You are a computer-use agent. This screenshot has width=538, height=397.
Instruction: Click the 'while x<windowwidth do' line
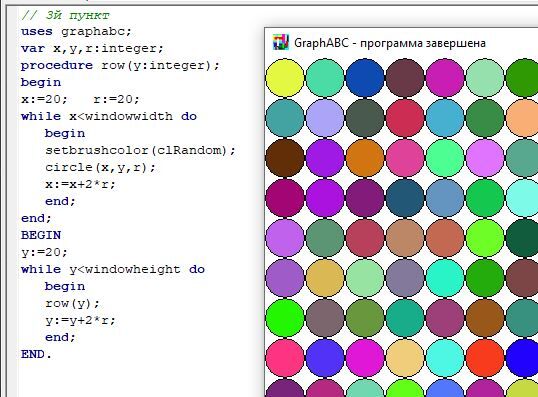pyautogui.click(x=109, y=116)
